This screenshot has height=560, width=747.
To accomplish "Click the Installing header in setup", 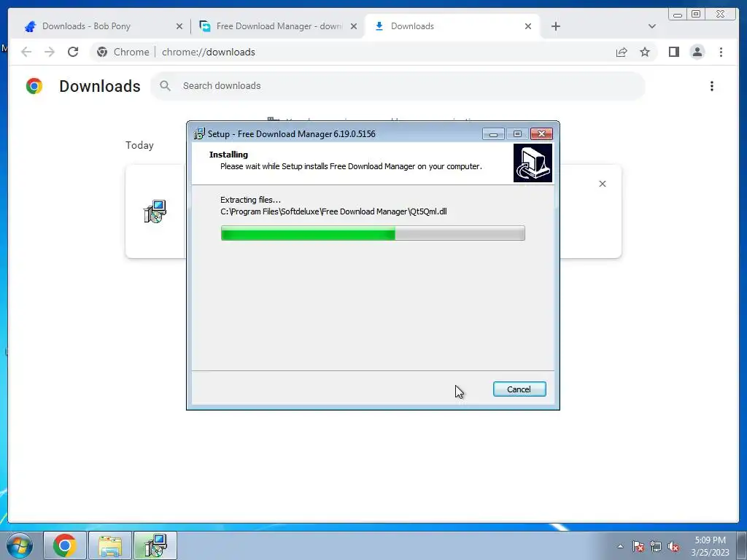I will point(228,155).
